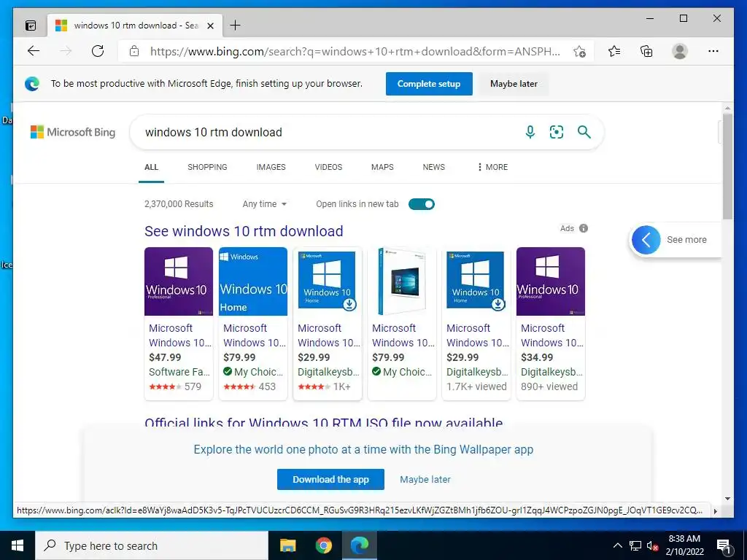The height and width of the screenshot is (560, 747).
Task: Click the browser address bar URL
Action: [355, 52]
